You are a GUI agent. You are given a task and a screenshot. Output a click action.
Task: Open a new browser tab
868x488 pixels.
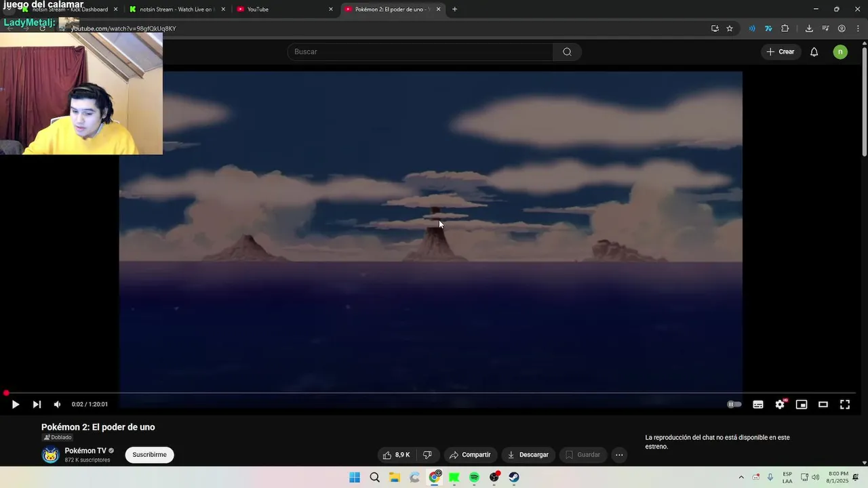(x=454, y=9)
